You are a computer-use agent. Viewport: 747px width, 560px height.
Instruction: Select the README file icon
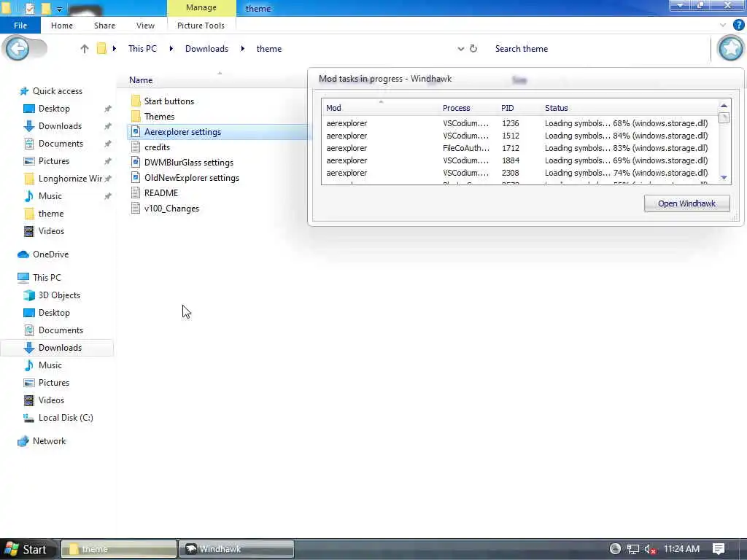(136, 192)
